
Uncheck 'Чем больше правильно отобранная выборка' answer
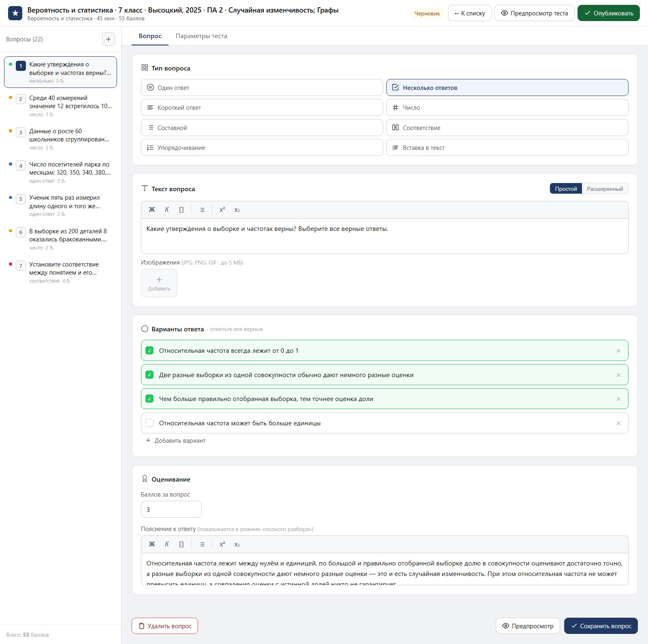[149, 399]
